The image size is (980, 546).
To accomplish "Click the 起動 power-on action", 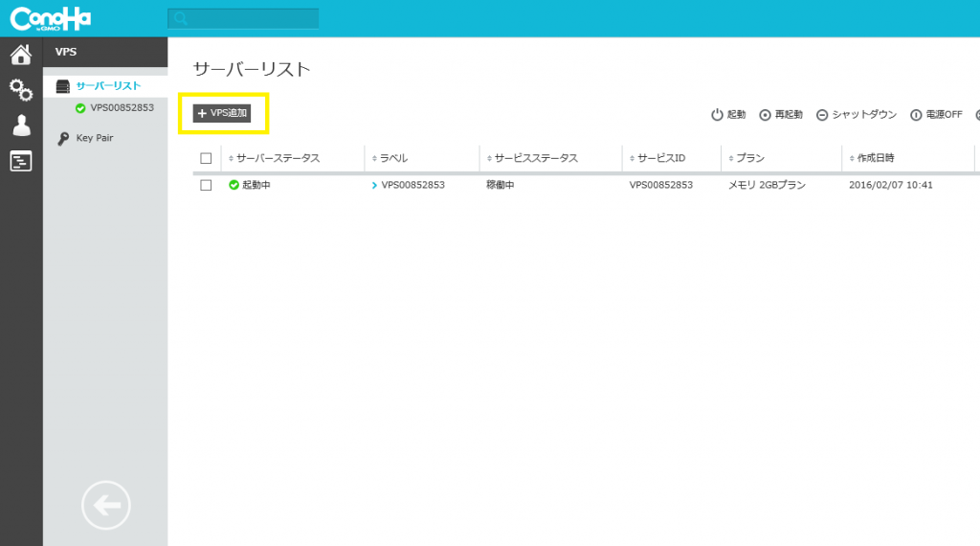I will (728, 114).
